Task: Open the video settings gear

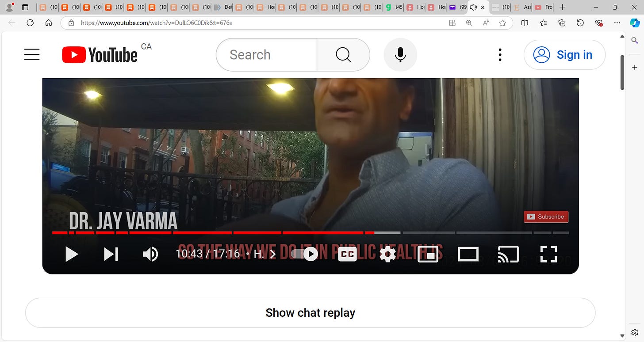Action: 387,254
